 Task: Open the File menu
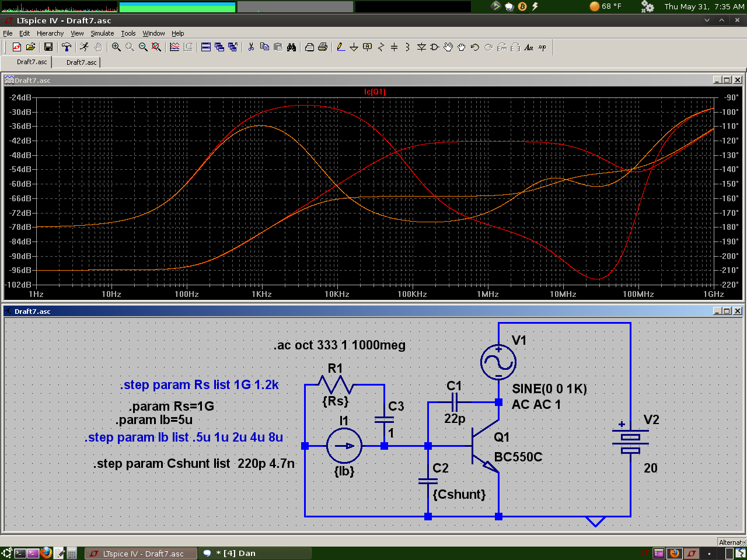coord(8,33)
